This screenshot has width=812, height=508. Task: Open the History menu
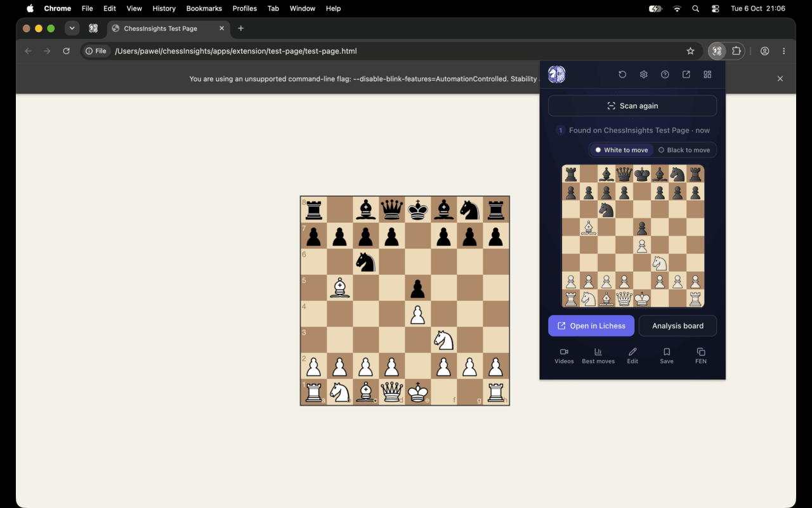[164, 9]
